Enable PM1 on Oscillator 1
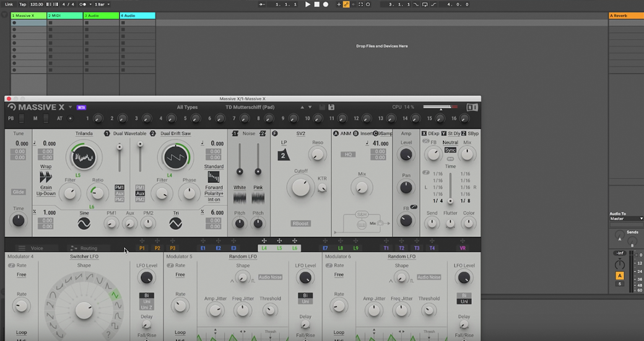 pyautogui.click(x=120, y=187)
